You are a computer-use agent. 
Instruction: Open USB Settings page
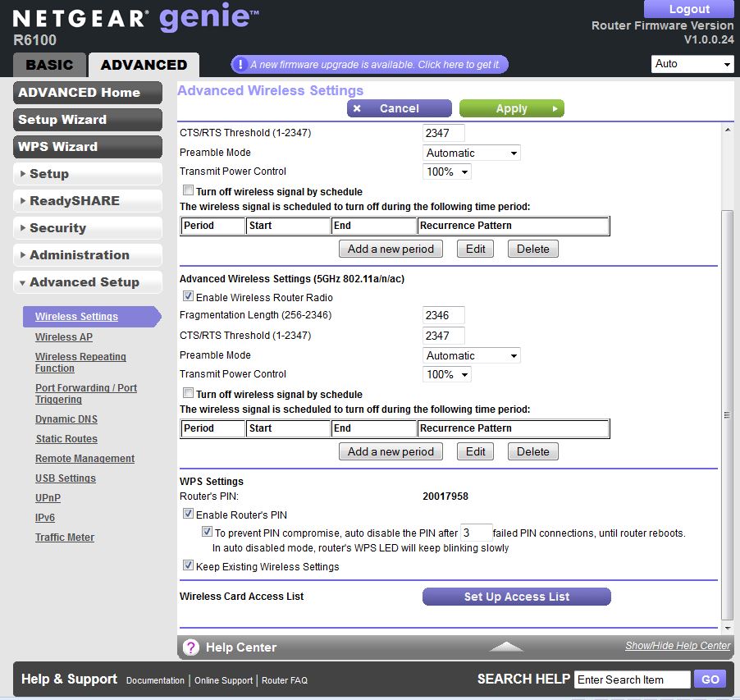click(x=66, y=478)
